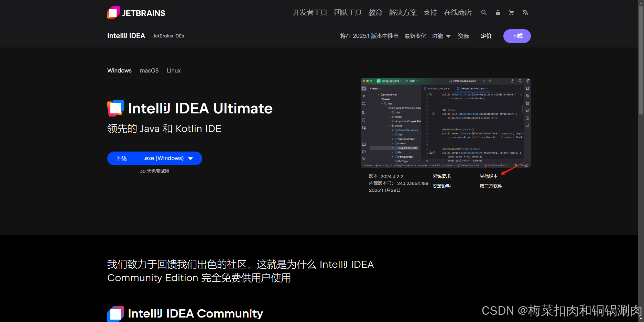Open the site search icon
The height and width of the screenshot is (322, 644).
[484, 12]
